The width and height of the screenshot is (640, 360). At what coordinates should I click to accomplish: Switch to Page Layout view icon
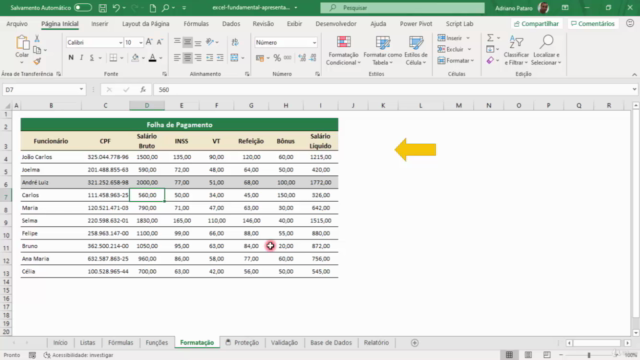528,355
